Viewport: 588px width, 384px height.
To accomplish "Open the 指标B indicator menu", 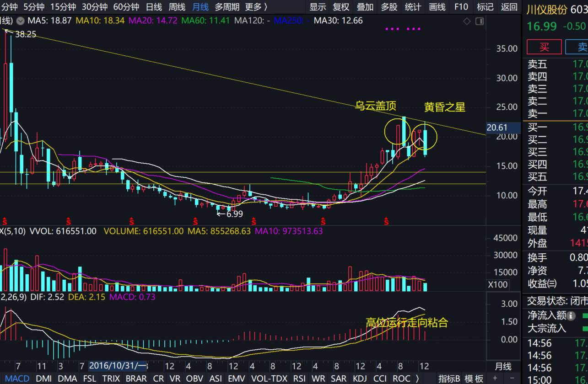I will (x=449, y=379).
